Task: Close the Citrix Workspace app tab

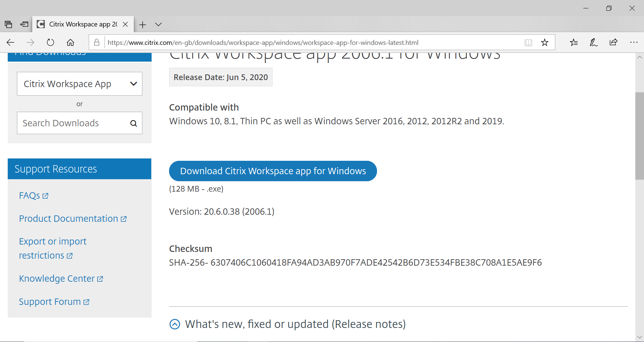Action: [125, 24]
